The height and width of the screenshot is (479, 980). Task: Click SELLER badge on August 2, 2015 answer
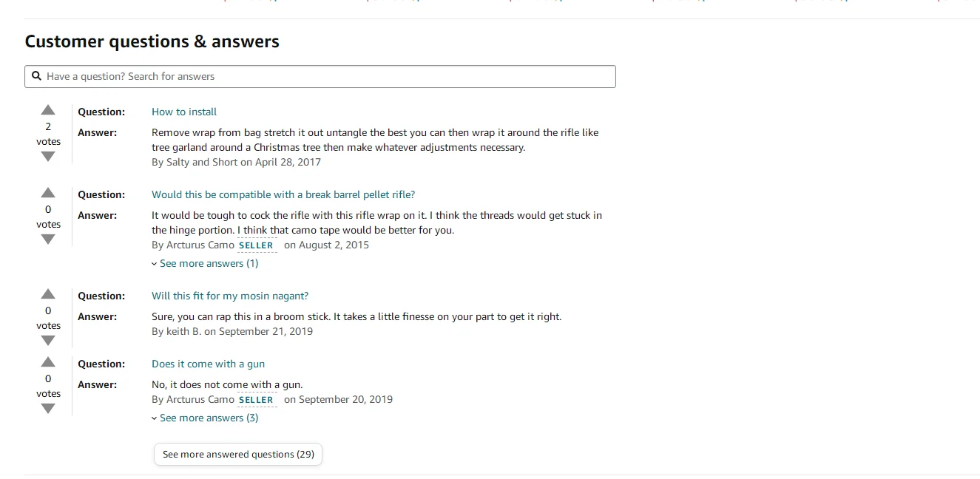click(256, 245)
